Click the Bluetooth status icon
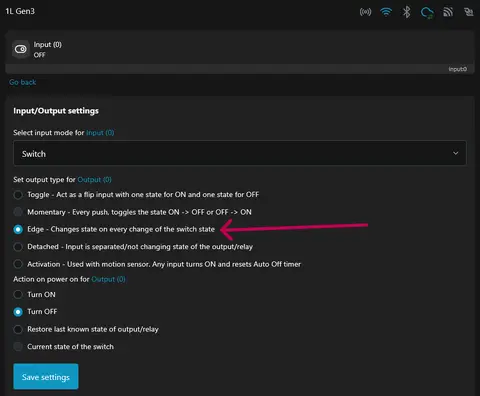 tap(406, 12)
